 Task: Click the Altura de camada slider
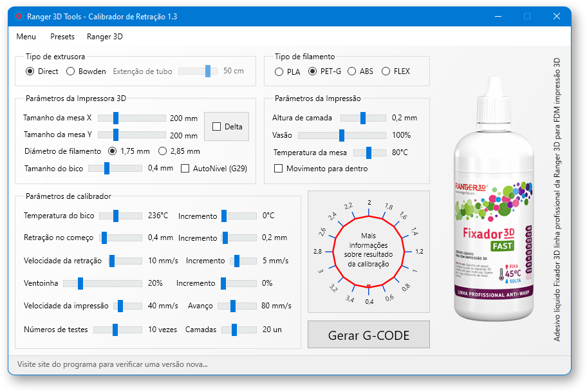pyautogui.click(x=363, y=118)
